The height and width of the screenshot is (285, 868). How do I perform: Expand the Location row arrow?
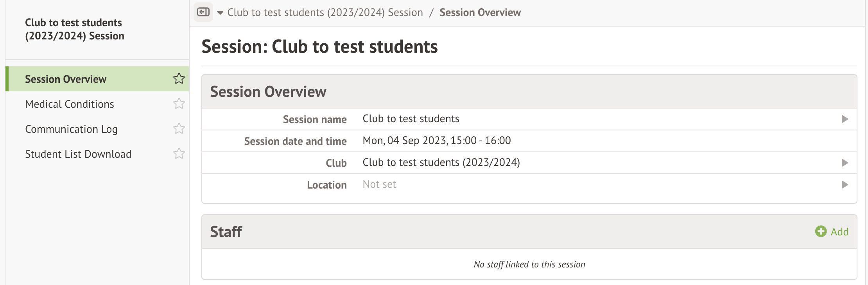click(845, 185)
